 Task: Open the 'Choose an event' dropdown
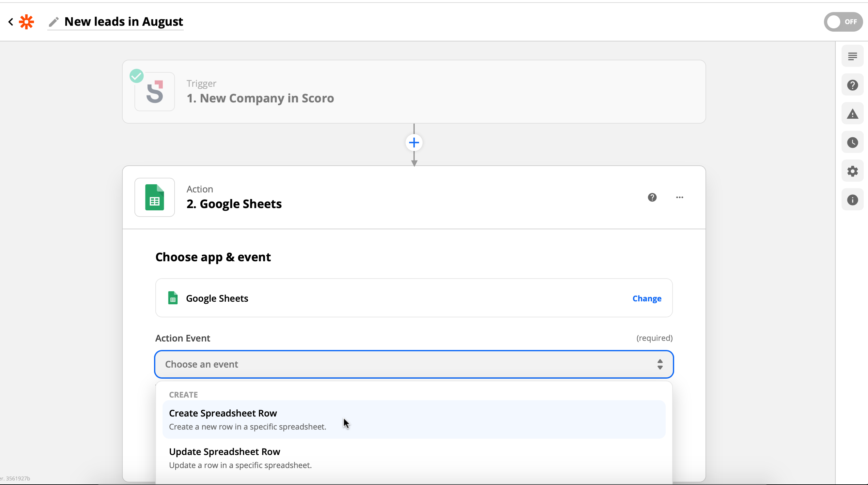point(414,364)
